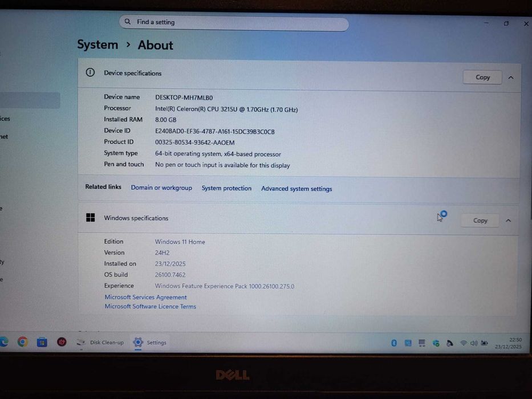This screenshot has width=532, height=399.
Task: Open Microsoft Store from the taskbar
Action: point(42,342)
